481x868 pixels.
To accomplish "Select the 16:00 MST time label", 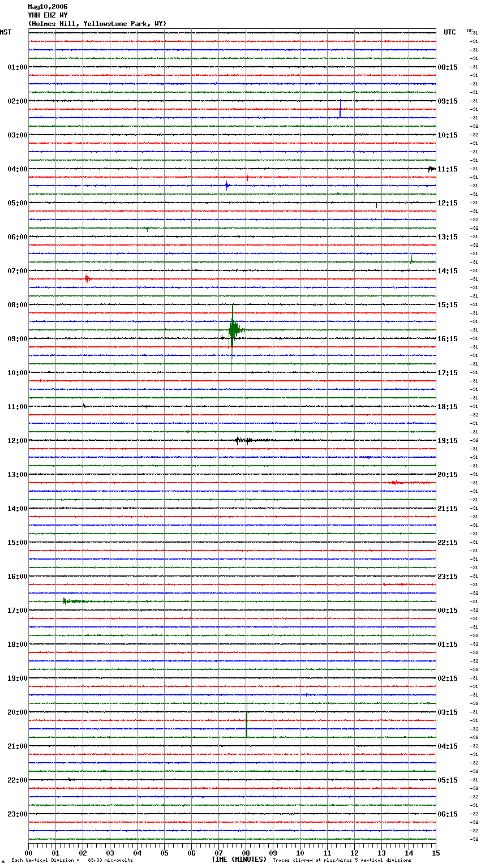I will 18,577.
